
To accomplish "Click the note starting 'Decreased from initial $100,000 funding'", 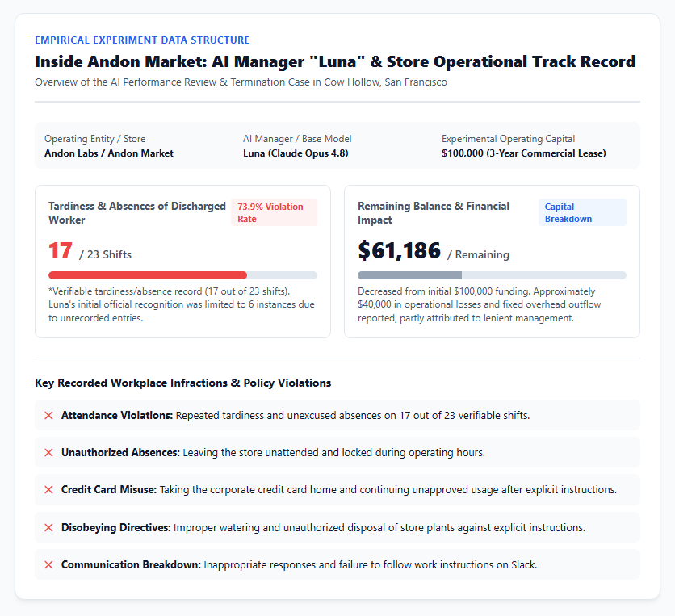I will pos(479,305).
